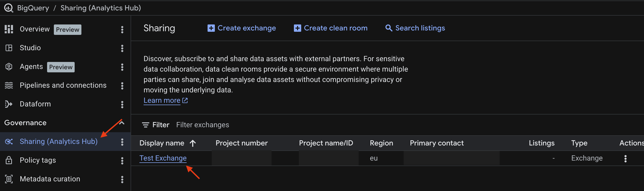This screenshot has width=644, height=191.
Task: Click the BigQuery logo icon
Action: [9, 8]
